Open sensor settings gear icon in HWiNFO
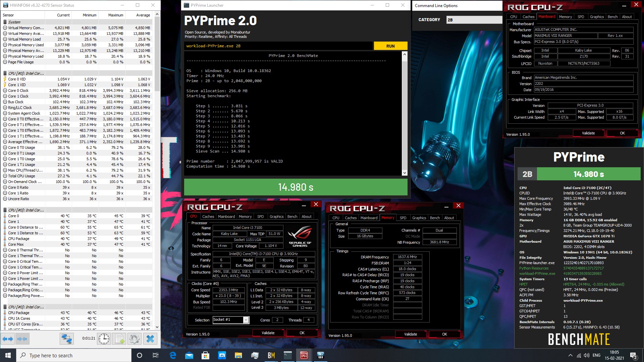 click(x=135, y=339)
